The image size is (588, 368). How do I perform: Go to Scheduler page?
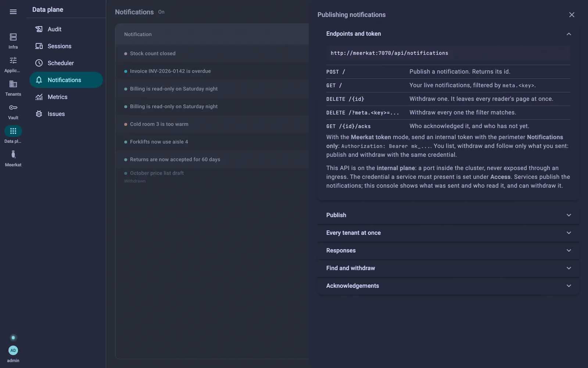tap(66, 63)
